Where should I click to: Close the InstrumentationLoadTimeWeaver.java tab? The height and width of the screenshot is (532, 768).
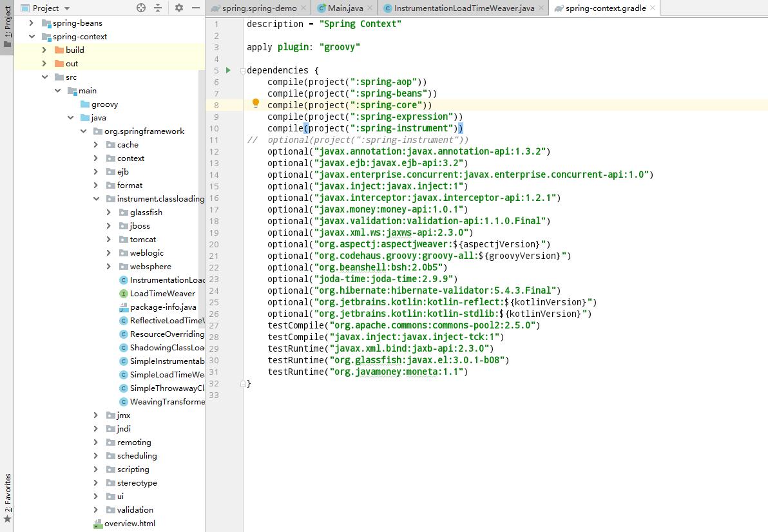[541, 8]
